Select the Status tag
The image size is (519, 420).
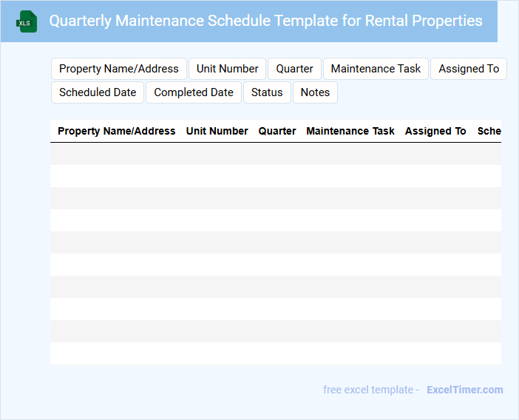(x=267, y=92)
